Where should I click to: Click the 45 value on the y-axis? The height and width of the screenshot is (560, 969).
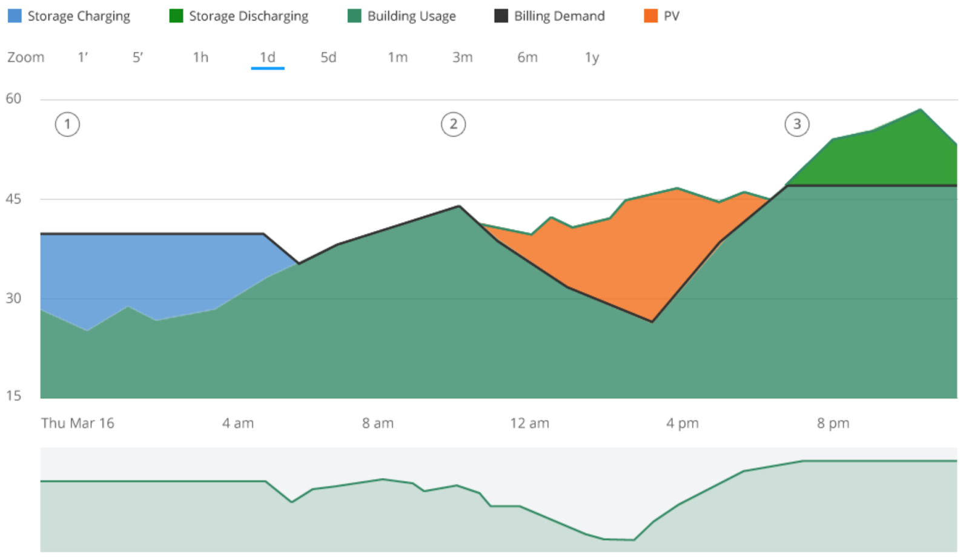tap(13, 199)
